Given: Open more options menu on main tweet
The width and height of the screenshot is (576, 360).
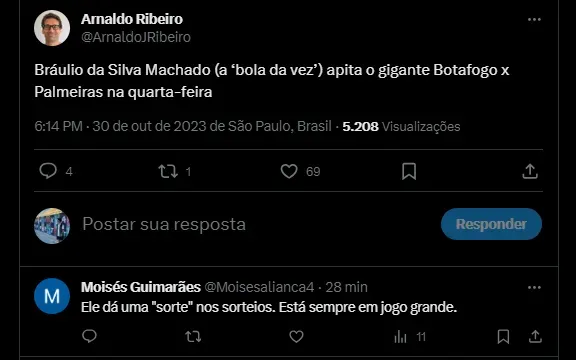Looking at the screenshot, I should [534, 19].
